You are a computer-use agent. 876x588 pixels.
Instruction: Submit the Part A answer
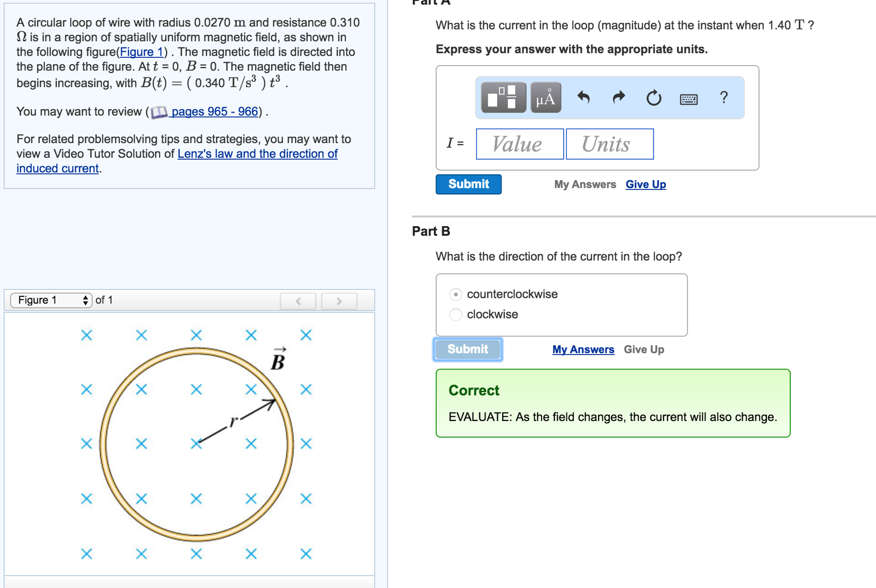pyautogui.click(x=468, y=184)
